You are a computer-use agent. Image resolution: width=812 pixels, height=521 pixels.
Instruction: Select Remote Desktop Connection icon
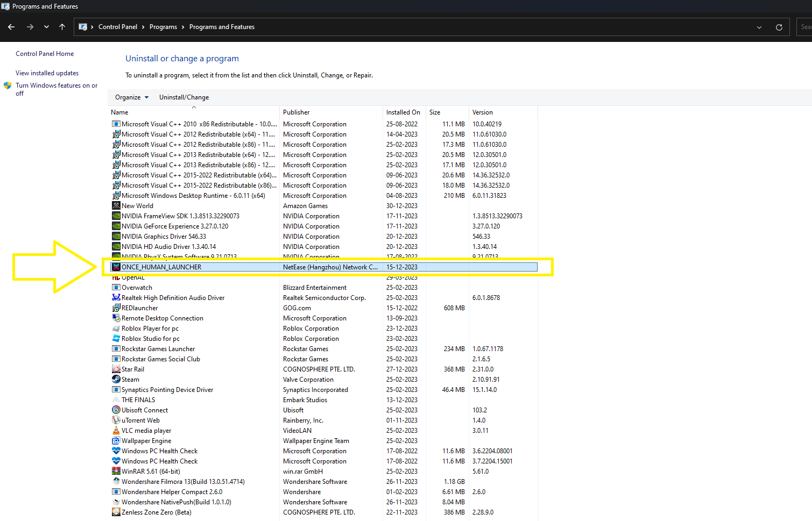pyautogui.click(x=116, y=318)
